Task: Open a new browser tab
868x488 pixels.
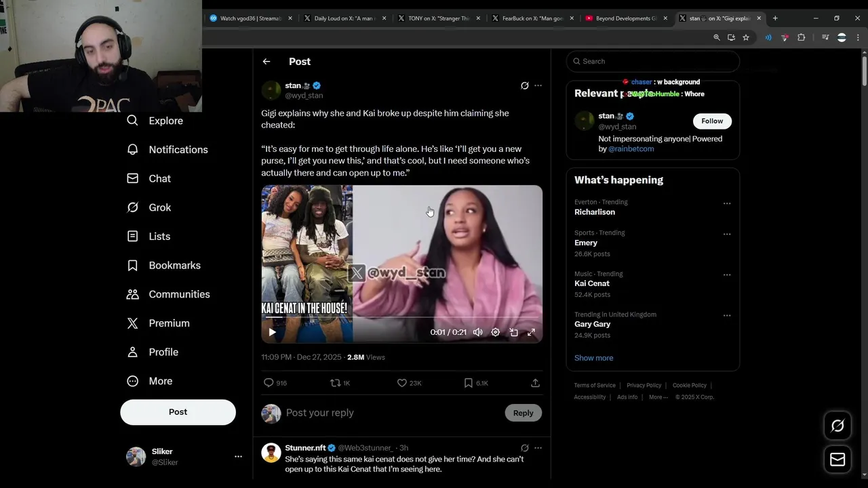Action: click(775, 18)
